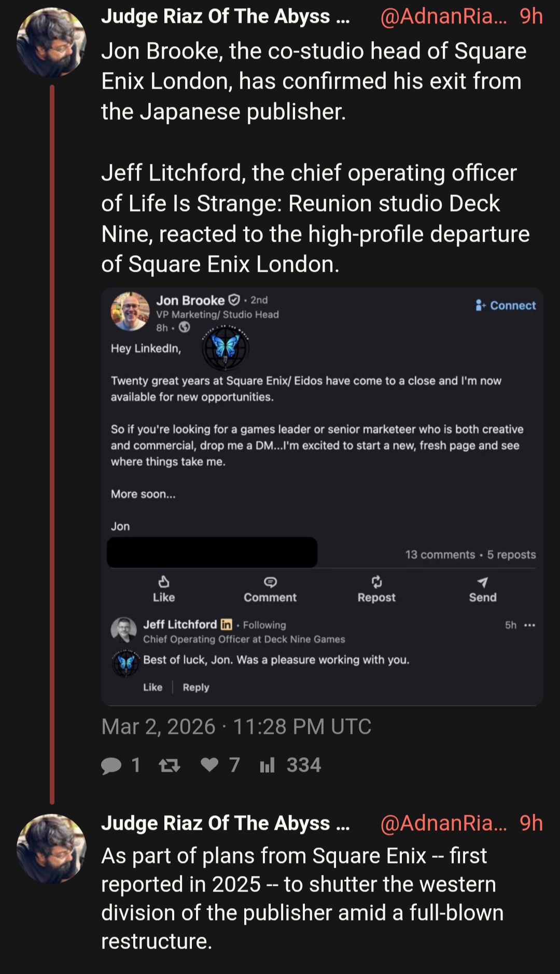Viewport: 560px width, 974px height.
Task: Like the post with heart icon
Action: click(x=209, y=765)
